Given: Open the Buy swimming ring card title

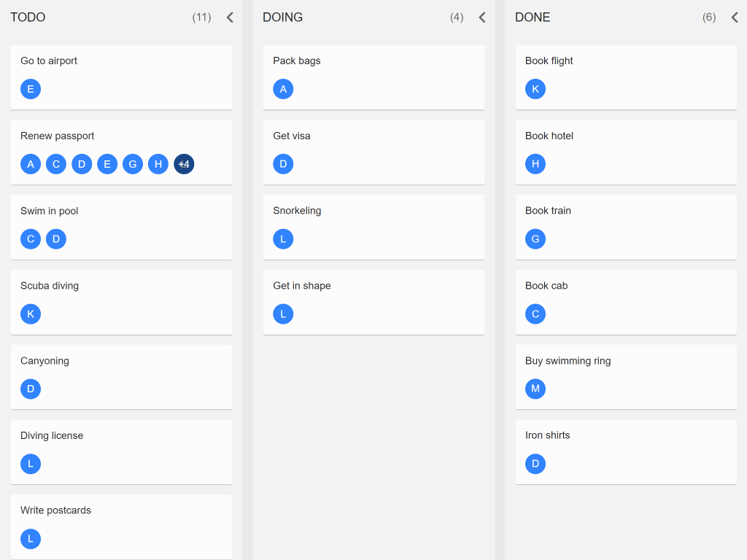Looking at the screenshot, I should point(568,361).
